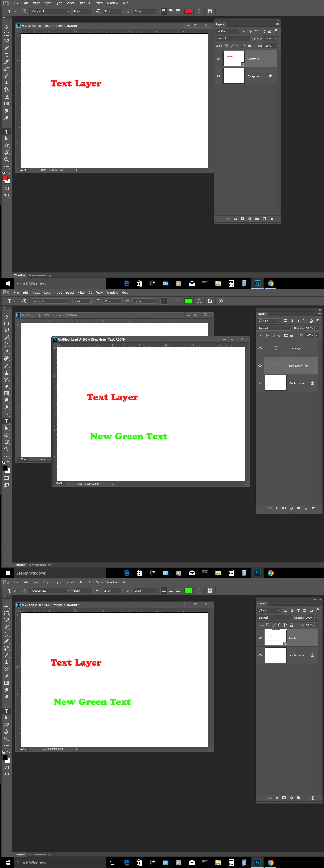Viewport: 324px width, 868px height.
Task: Select Custom Shape tool in Photoshop with Doc: 1.00M/1.00M status
Action: pos(6,725)
